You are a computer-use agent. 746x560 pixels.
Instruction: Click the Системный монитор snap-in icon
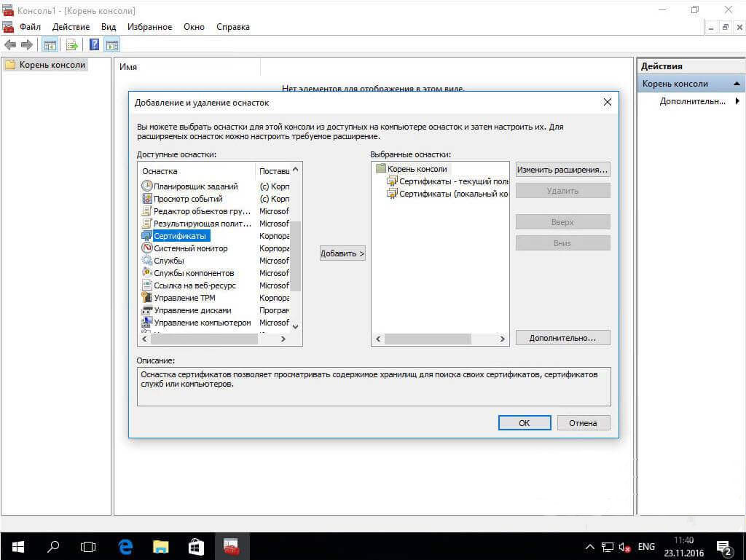[x=147, y=248]
